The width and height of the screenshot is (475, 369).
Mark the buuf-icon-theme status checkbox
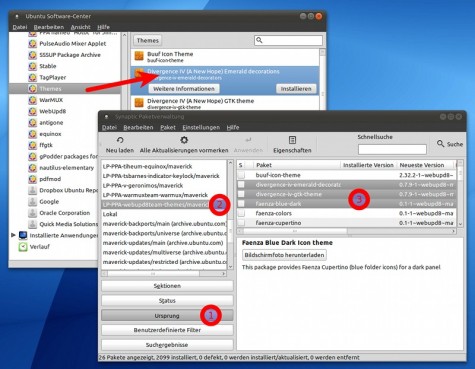[241, 175]
